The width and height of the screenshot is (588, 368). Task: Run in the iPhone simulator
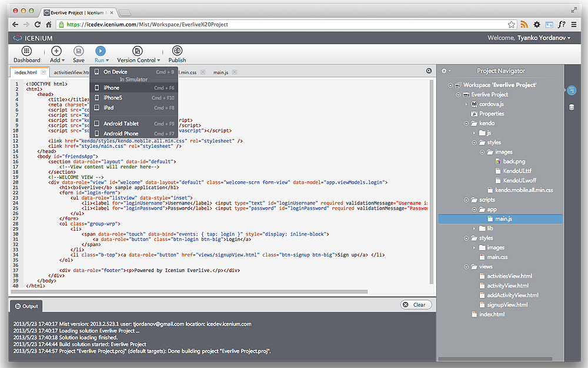pyautogui.click(x=134, y=88)
